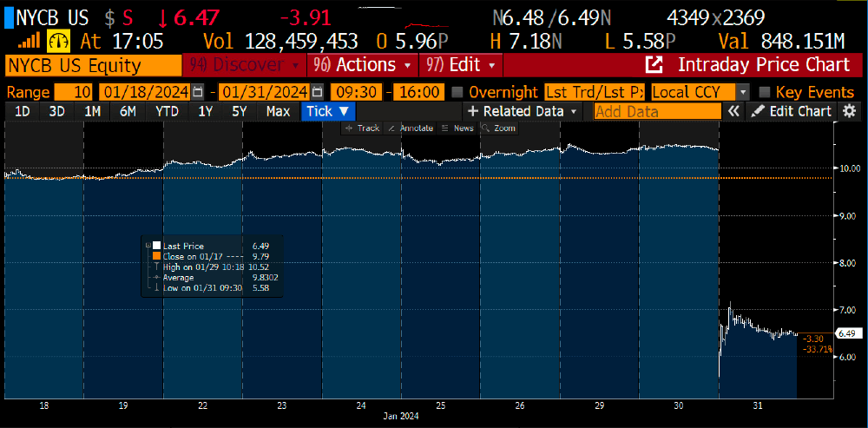
Task: Pop out the Intraday Price Chart window icon
Action: click(654, 65)
